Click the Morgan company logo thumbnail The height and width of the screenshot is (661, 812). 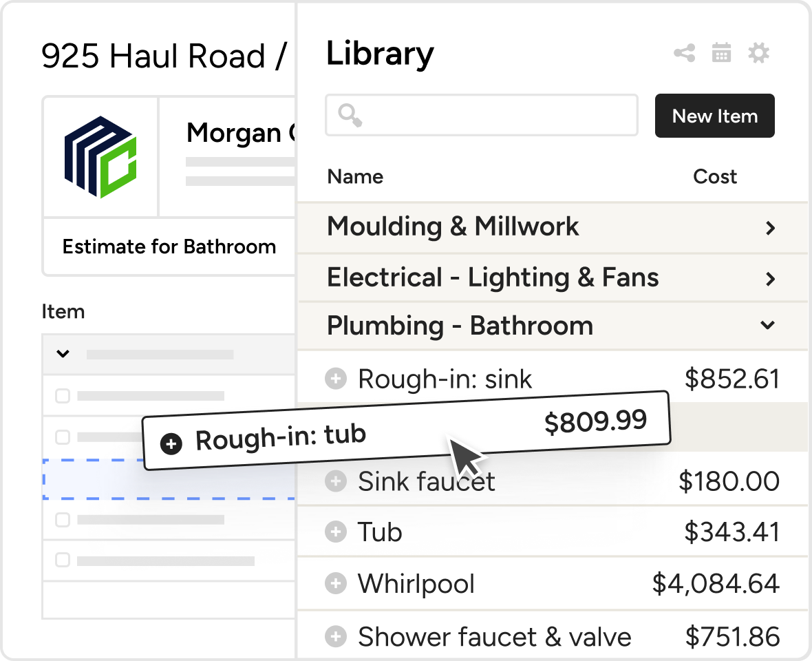click(x=100, y=157)
